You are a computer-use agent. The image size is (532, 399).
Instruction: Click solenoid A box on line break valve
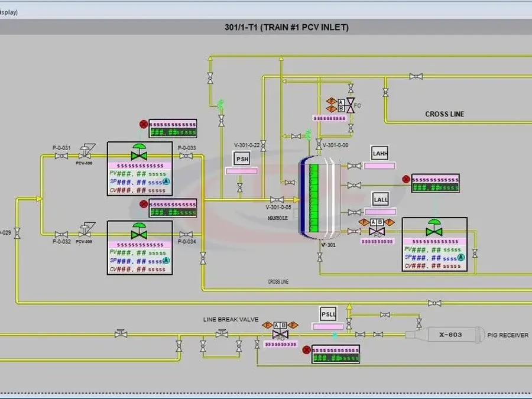(277, 325)
